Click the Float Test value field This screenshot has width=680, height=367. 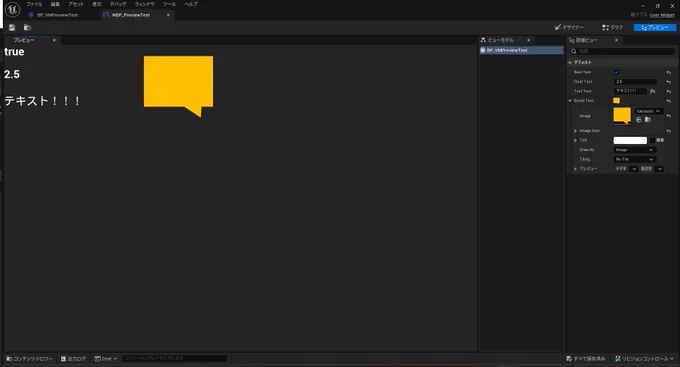pyautogui.click(x=635, y=82)
